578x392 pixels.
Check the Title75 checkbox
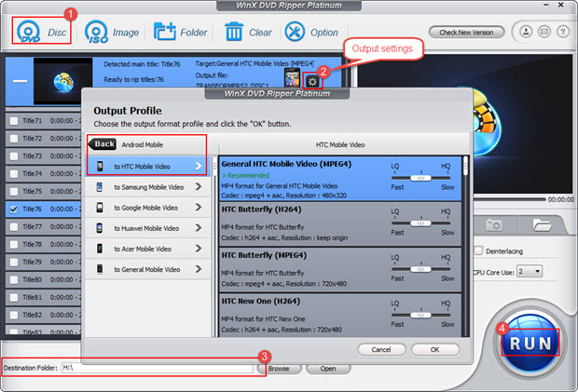coord(14,192)
